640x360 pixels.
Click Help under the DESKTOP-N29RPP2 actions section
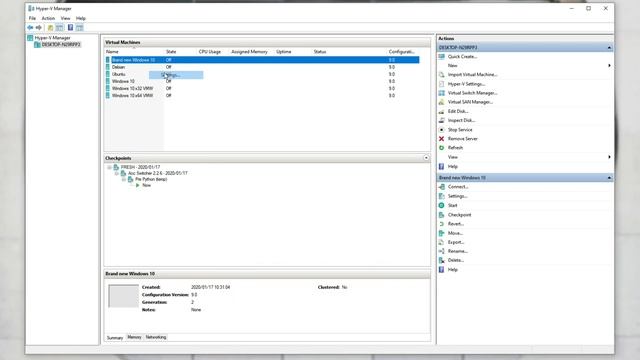click(453, 167)
